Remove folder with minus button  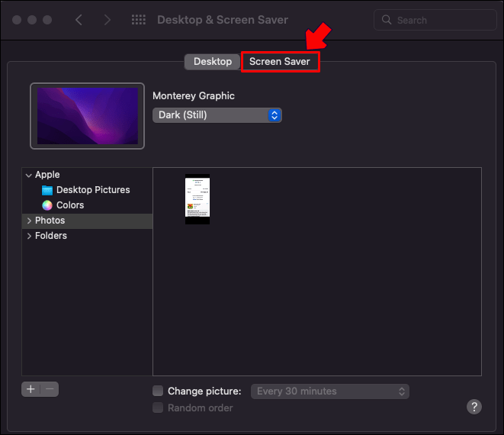click(x=50, y=389)
